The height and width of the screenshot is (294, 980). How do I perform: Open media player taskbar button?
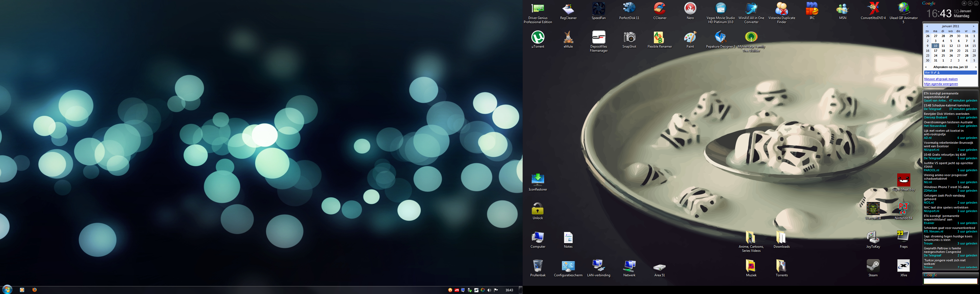point(22,290)
